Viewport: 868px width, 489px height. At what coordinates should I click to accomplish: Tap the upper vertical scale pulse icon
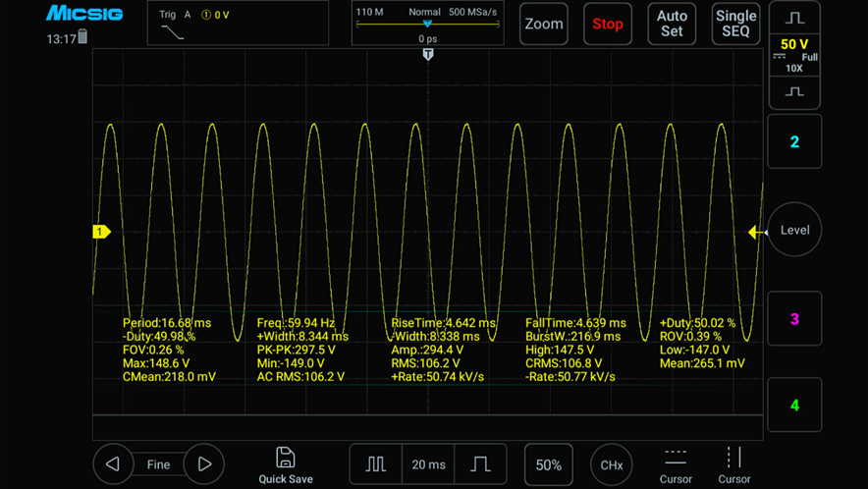coord(794,19)
